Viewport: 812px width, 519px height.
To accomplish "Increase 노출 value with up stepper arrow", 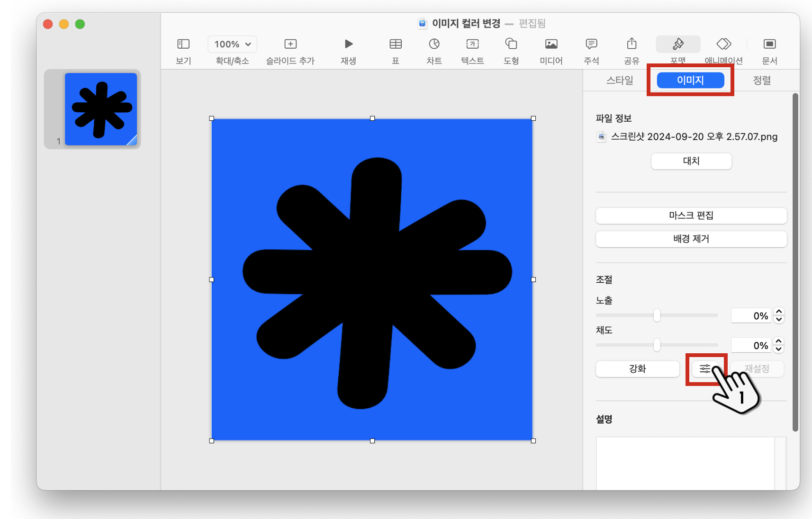I will pos(779,312).
